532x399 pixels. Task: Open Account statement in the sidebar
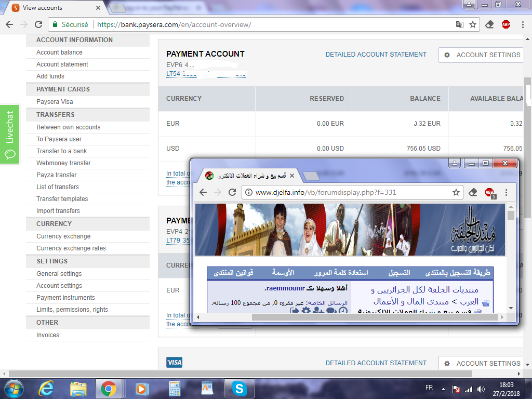tap(62, 64)
